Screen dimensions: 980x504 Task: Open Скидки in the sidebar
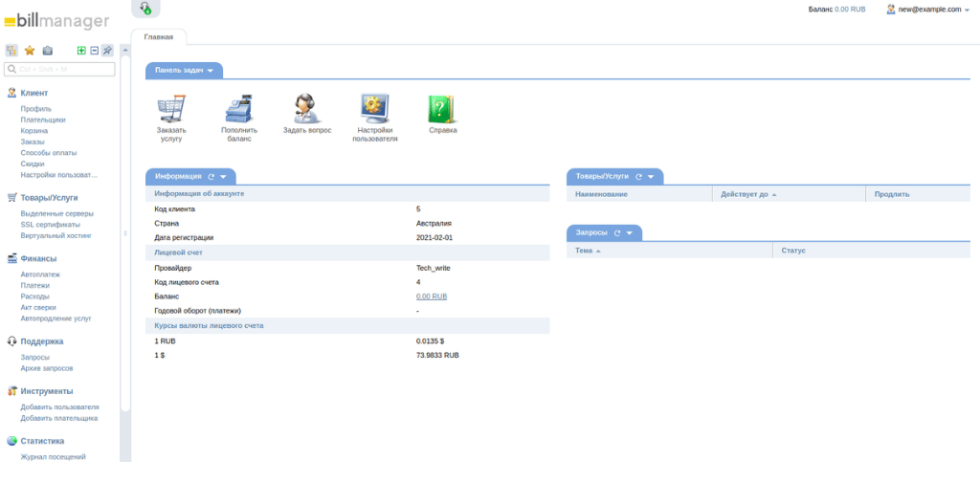point(33,164)
